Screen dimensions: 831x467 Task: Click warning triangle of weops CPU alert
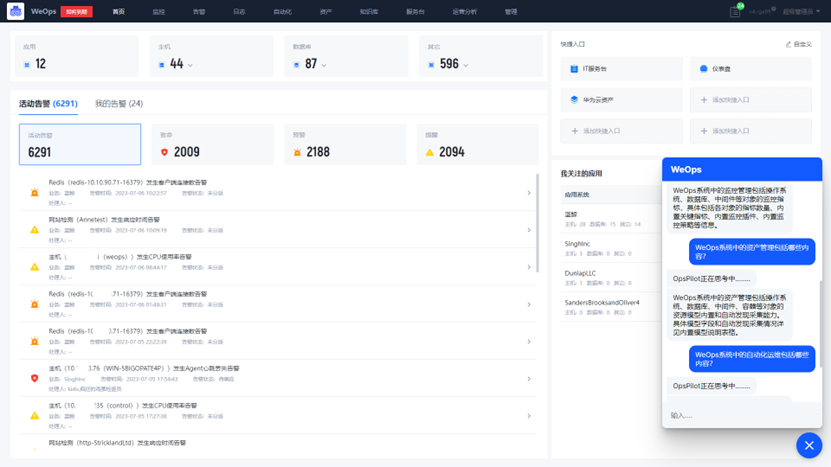(34, 267)
